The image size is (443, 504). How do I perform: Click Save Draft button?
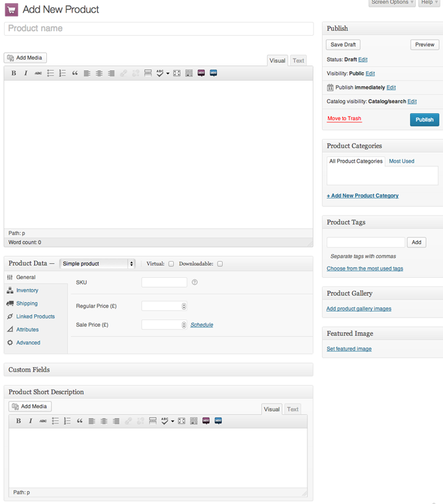[343, 45]
